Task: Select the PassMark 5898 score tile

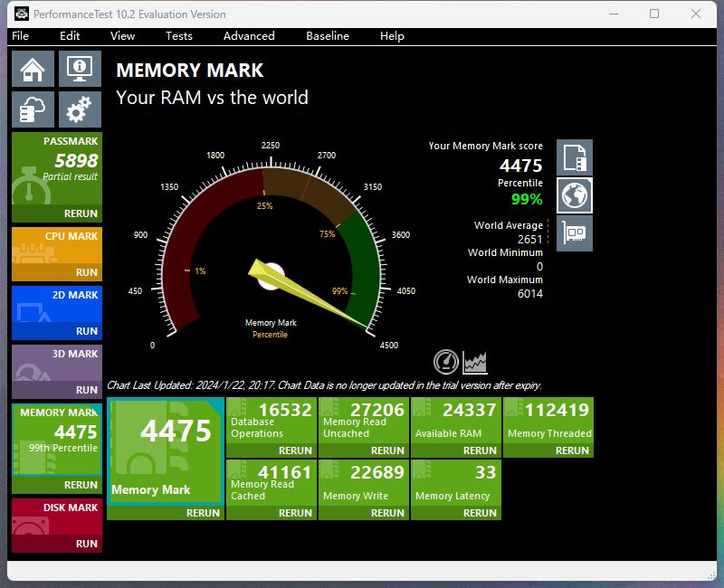Action: point(57,169)
